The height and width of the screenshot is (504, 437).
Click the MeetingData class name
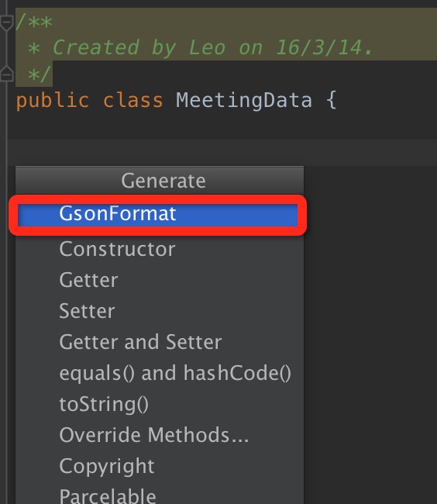pyautogui.click(x=244, y=100)
